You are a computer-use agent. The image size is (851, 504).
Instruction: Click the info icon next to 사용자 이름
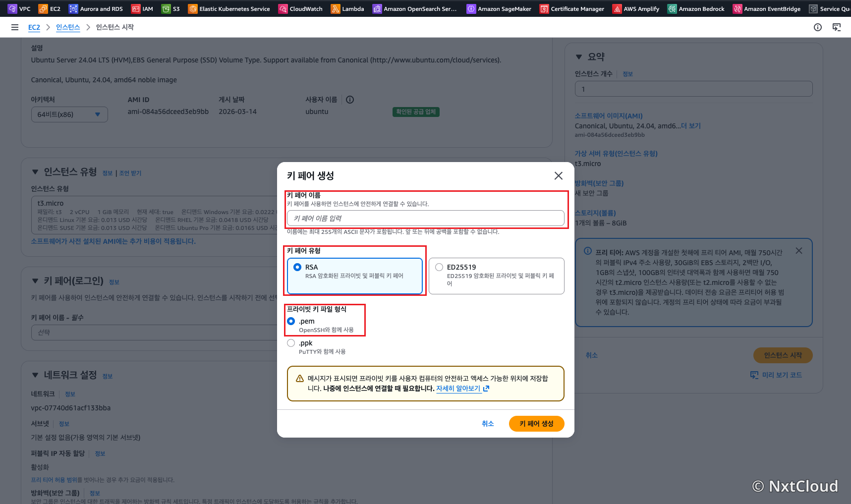click(350, 100)
